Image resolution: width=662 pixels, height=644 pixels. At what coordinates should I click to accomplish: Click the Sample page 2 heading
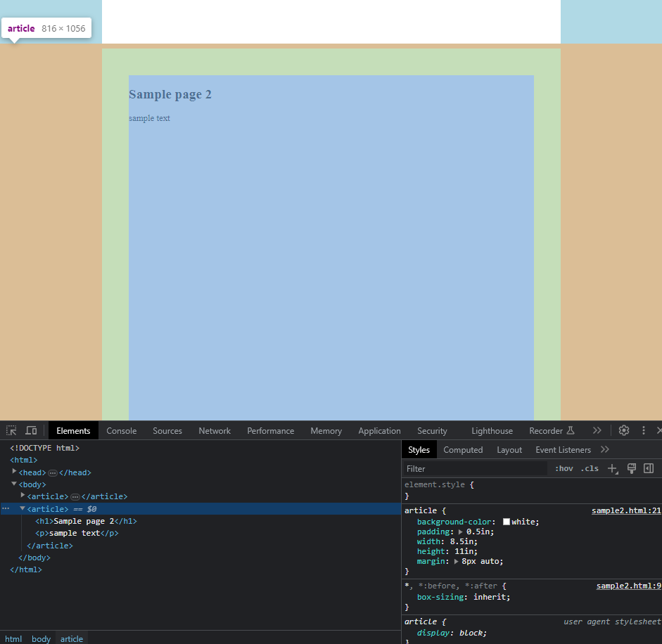click(170, 94)
